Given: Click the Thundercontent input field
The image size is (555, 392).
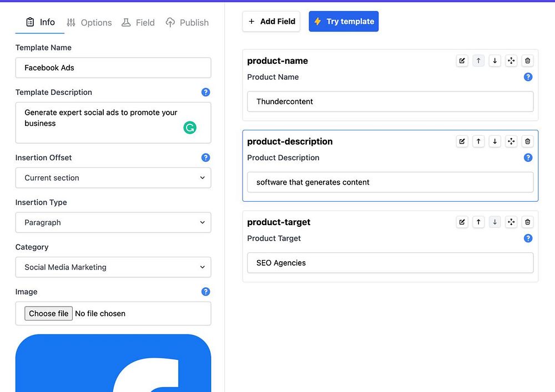Looking at the screenshot, I should click(390, 102).
